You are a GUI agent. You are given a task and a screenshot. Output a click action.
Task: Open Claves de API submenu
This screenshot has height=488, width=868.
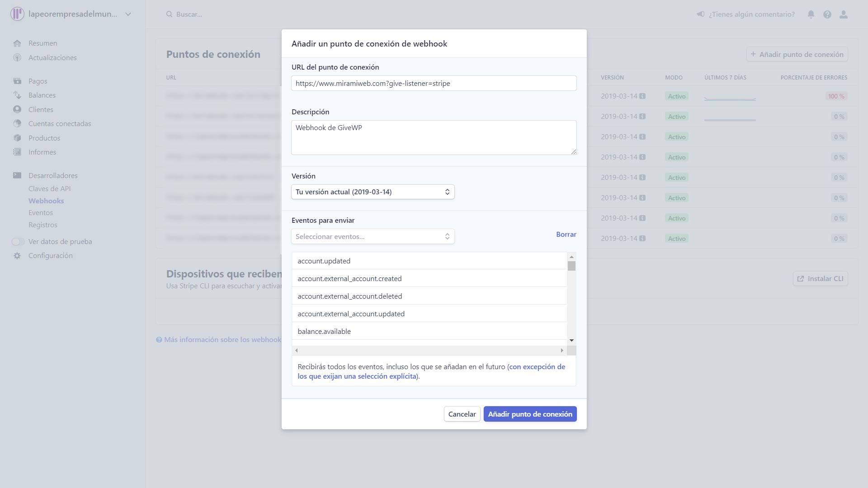[x=50, y=189]
